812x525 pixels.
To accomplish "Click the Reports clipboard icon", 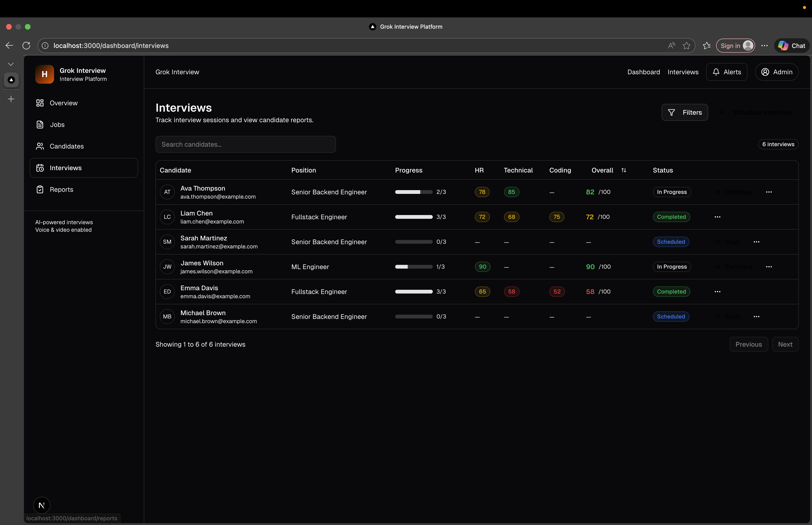I will click(x=40, y=190).
